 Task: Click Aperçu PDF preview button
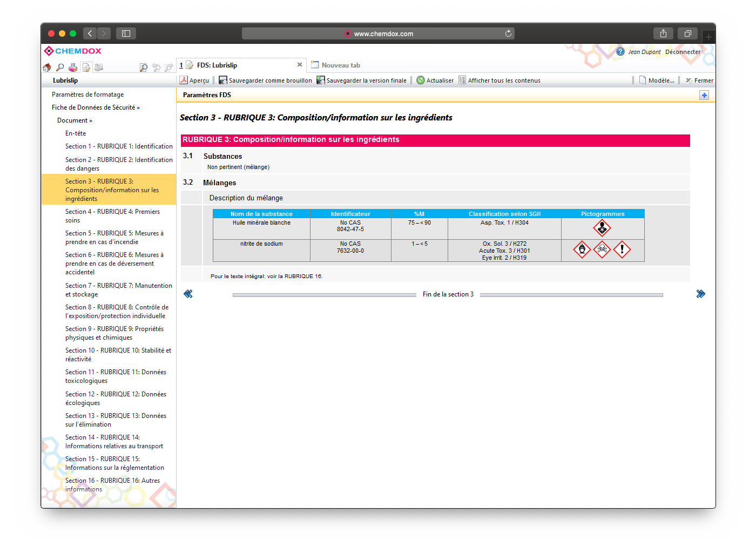194,80
